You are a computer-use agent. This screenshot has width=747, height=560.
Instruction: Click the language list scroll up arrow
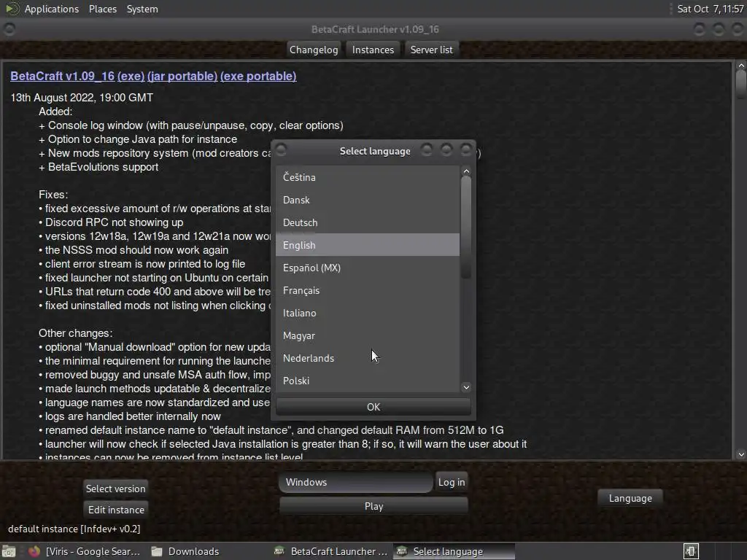466,171
